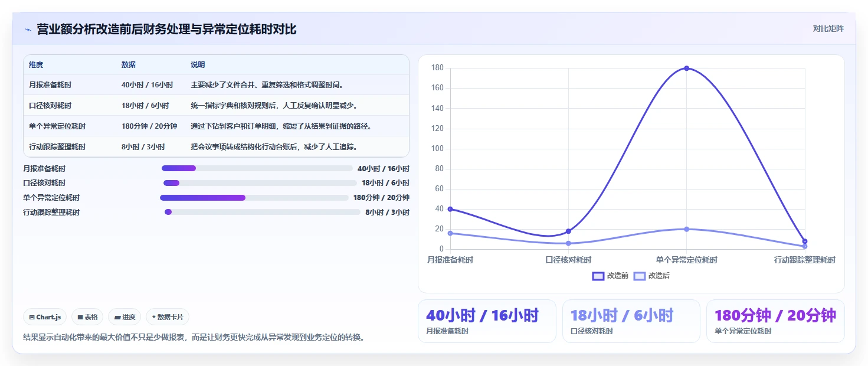Click x-axis label 口径核对耗时 under chart

tap(568, 260)
